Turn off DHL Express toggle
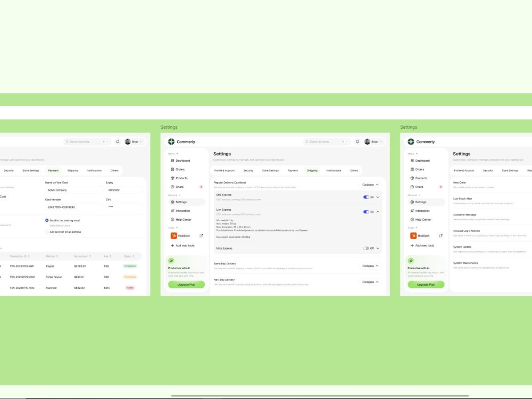532x399 pixels. tap(366, 197)
